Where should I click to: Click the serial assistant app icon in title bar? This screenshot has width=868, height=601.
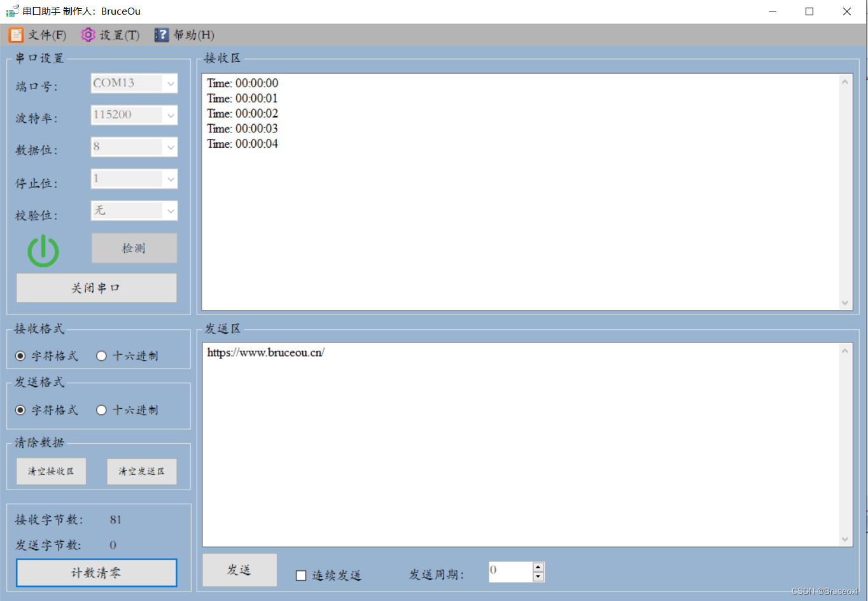point(12,11)
